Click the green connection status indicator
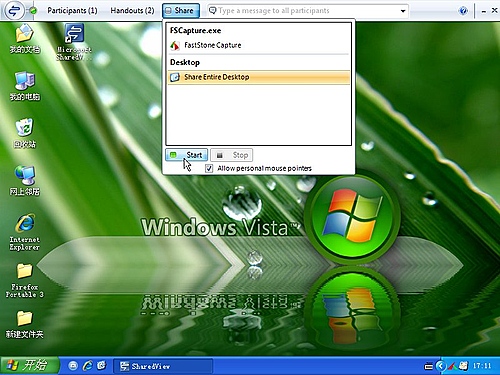The width and height of the screenshot is (500, 375). pos(33,11)
